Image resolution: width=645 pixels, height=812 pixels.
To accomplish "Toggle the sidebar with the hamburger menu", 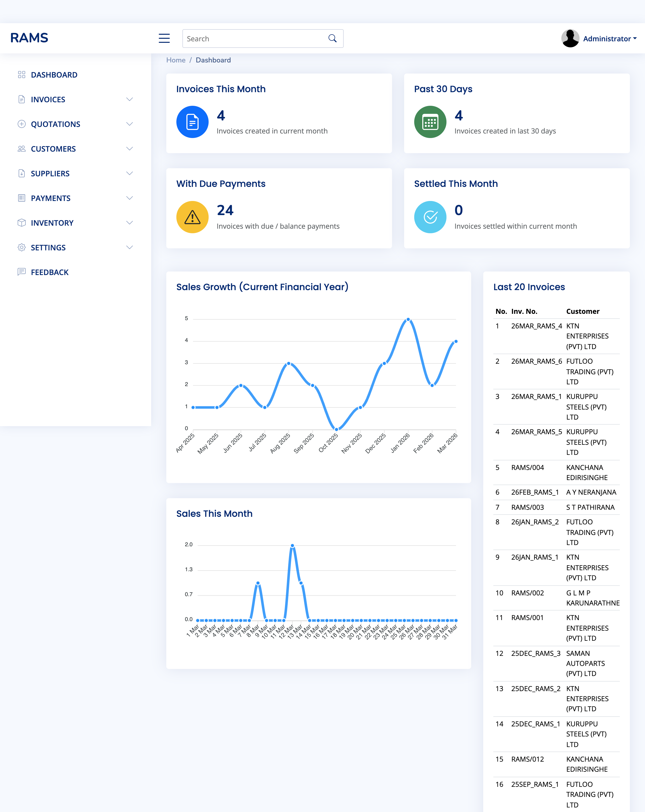I will pyautogui.click(x=164, y=38).
